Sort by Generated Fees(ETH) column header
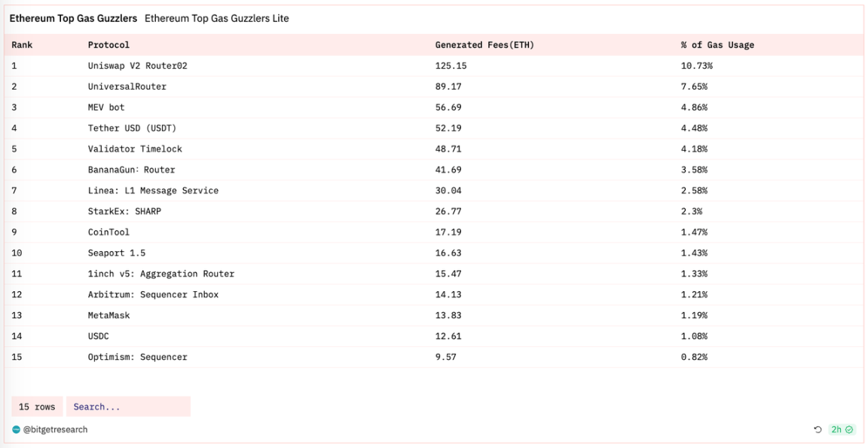 point(484,45)
